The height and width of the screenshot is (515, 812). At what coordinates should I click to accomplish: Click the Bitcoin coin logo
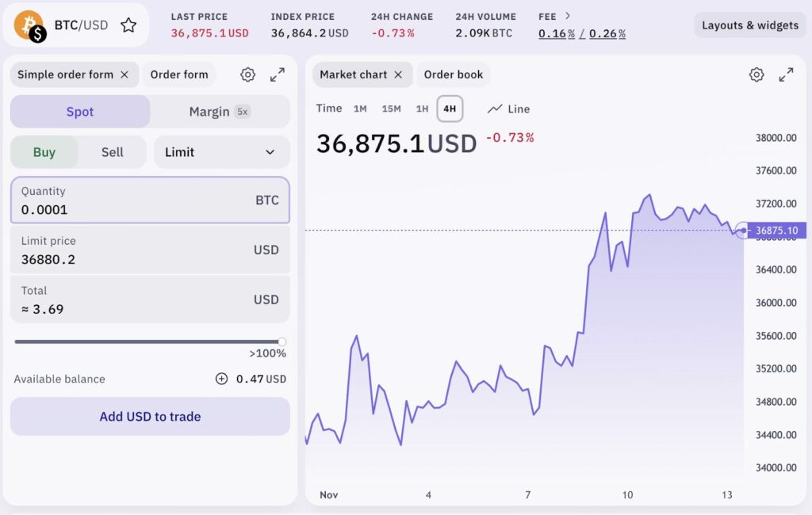(x=29, y=25)
